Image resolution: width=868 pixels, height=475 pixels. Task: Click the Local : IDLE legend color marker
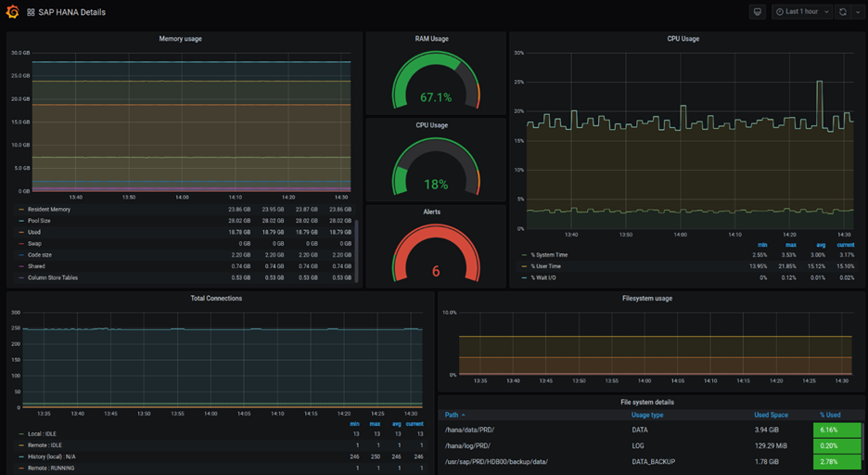(x=21, y=434)
